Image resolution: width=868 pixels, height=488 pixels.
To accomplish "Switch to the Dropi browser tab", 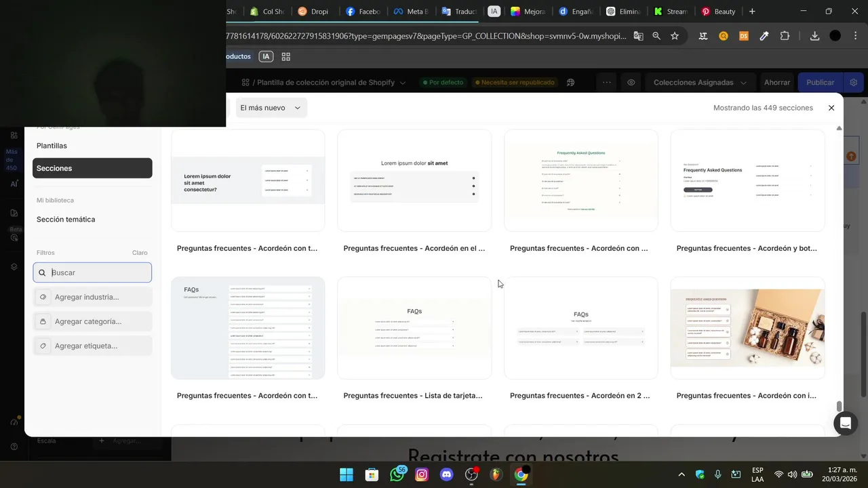I will pos(313,12).
